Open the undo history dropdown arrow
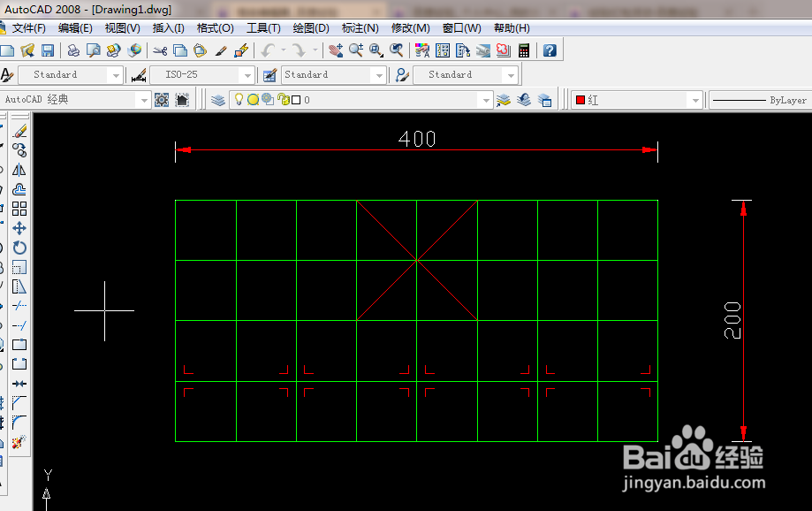The height and width of the screenshot is (511, 812). [x=284, y=50]
